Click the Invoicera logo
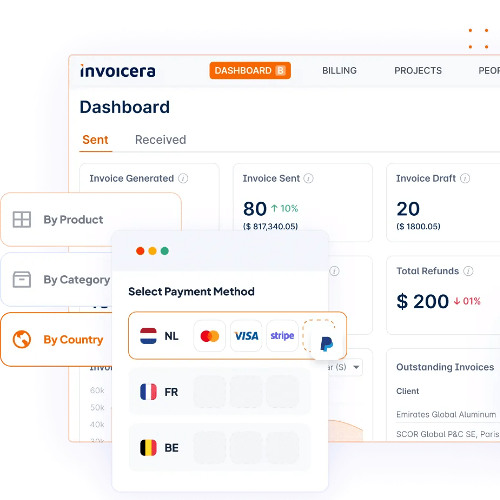Screen dimensions: 500x500 coord(118,71)
